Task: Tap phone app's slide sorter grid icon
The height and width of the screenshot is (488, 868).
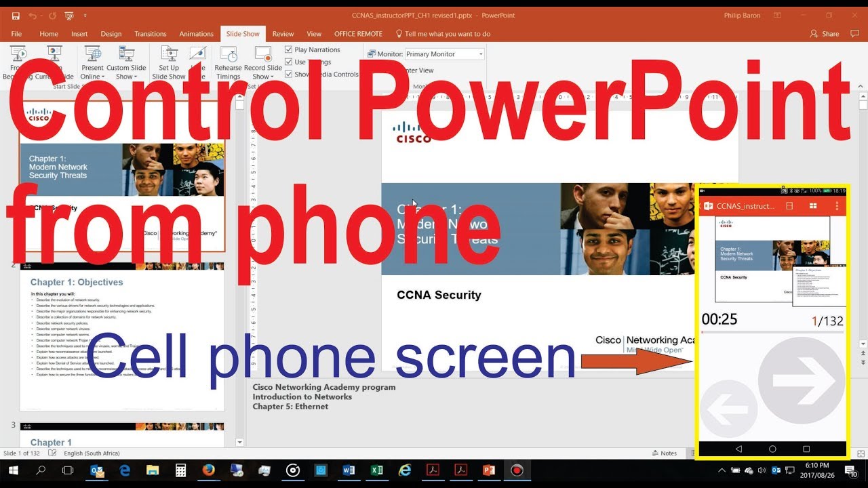Action: (813, 206)
